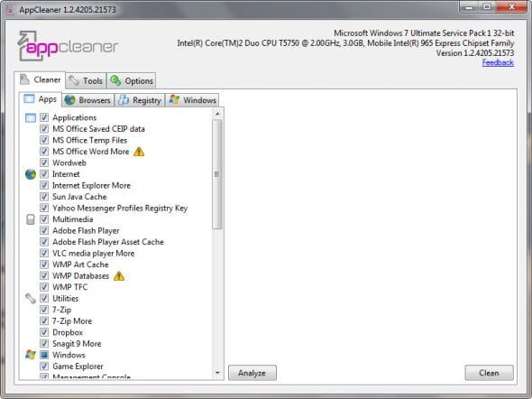Screen dimensions: 532x399
Task: Toggle the Dropbox checkbox
Action: [x=44, y=332]
